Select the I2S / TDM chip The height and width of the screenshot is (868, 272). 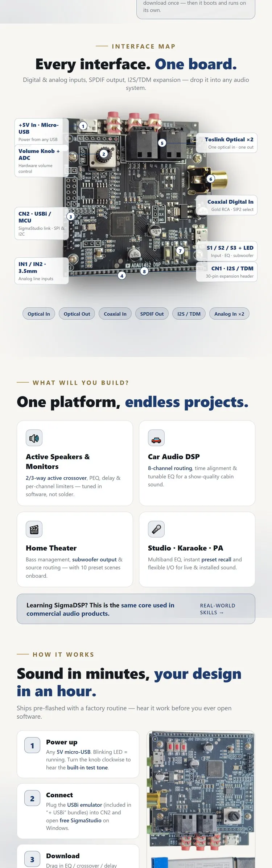click(189, 314)
